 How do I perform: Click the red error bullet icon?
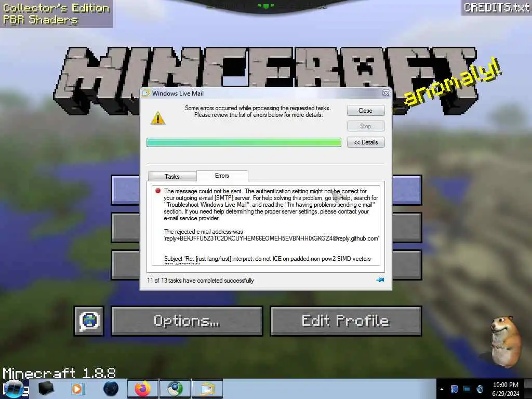[158, 191]
